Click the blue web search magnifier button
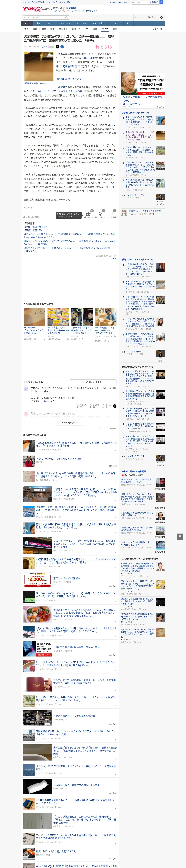The height and width of the screenshot is (868, 186). point(161,2)
